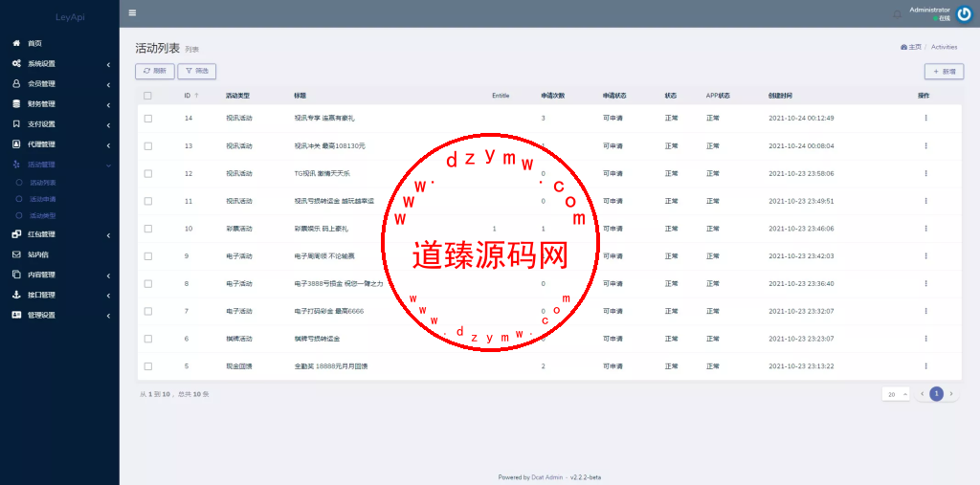The height and width of the screenshot is (485, 980).
Task: Open the actions menu for row 7
Action: 925,311
